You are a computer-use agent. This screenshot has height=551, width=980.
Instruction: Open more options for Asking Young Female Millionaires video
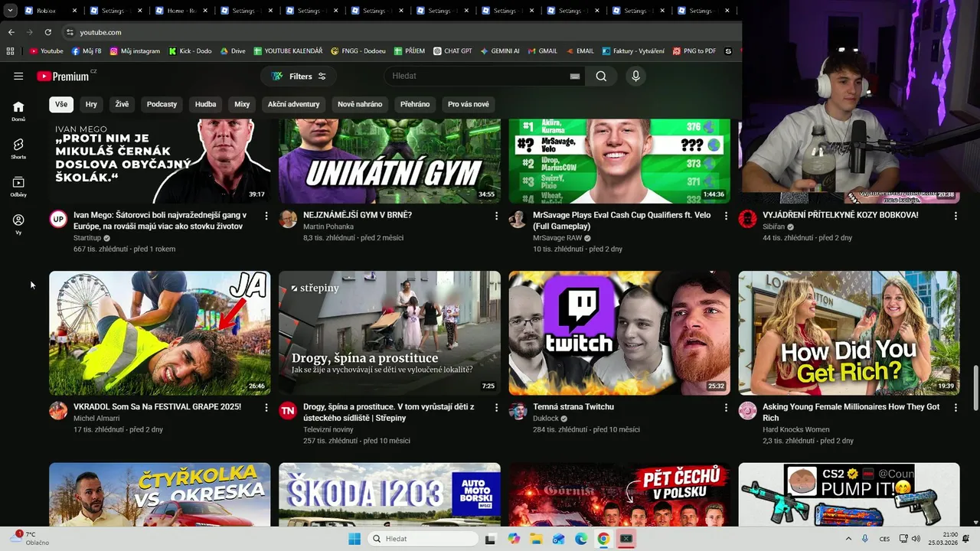click(955, 408)
